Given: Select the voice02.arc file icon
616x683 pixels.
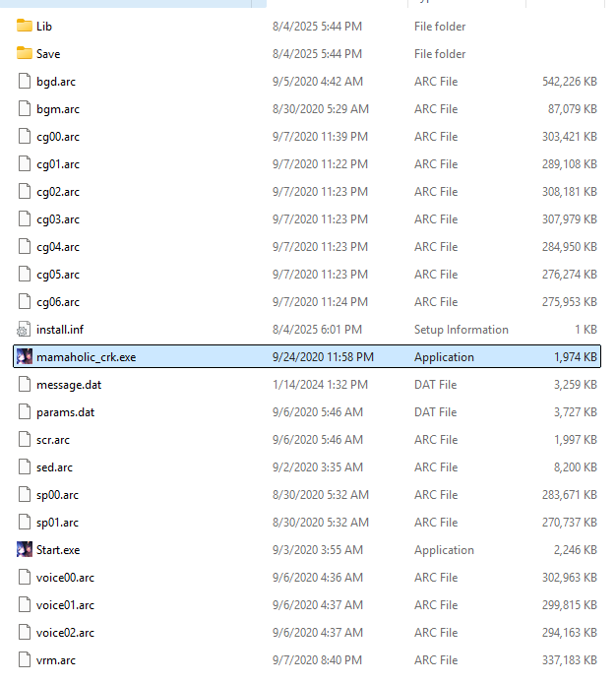Looking at the screenshot, I should [x=25, y=633].
